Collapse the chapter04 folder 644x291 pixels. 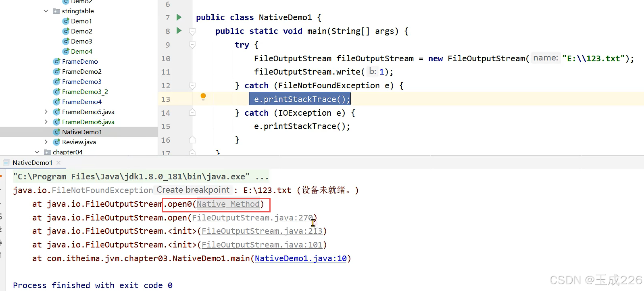click(37, 152)
